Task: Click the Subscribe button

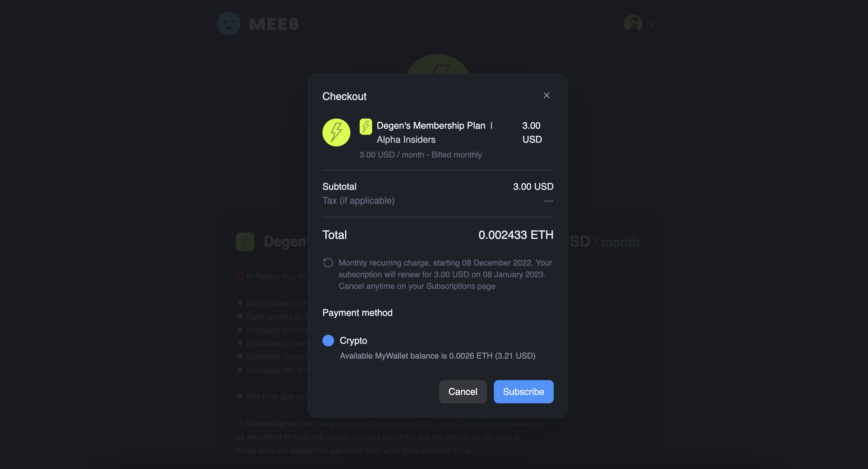Action: 524,391
